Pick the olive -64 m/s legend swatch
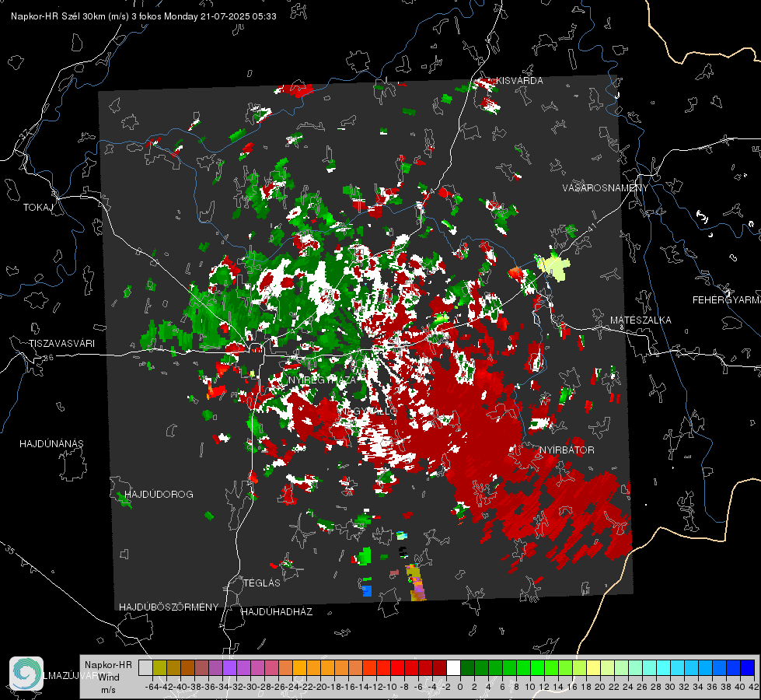 click(x=159, y=668)
